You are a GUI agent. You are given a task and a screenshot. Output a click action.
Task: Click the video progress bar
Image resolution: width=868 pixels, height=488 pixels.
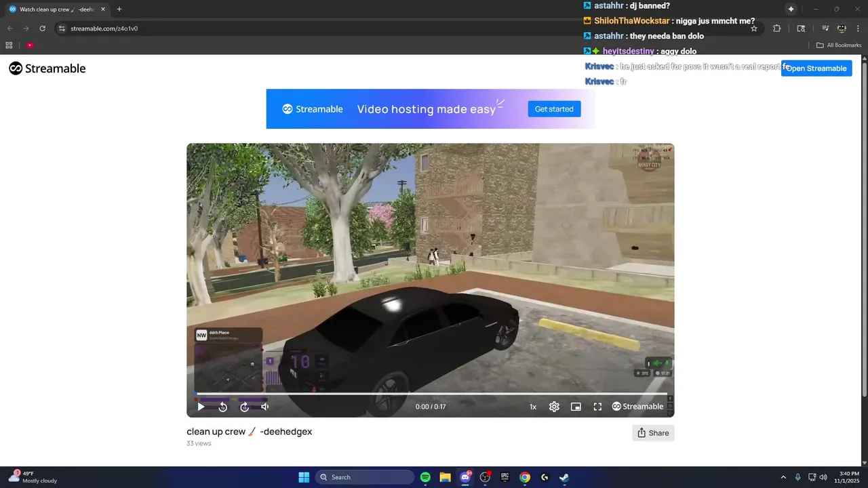coord(431,394)
